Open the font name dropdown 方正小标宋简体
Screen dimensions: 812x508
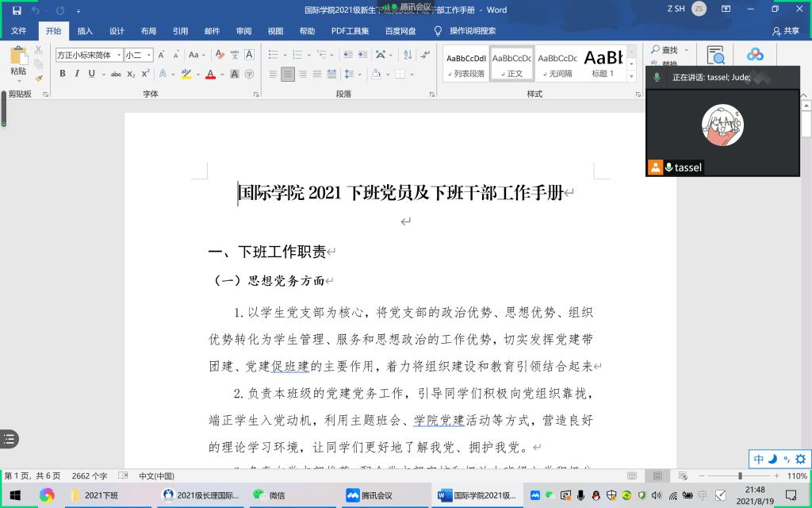click(x=89, y=55)
